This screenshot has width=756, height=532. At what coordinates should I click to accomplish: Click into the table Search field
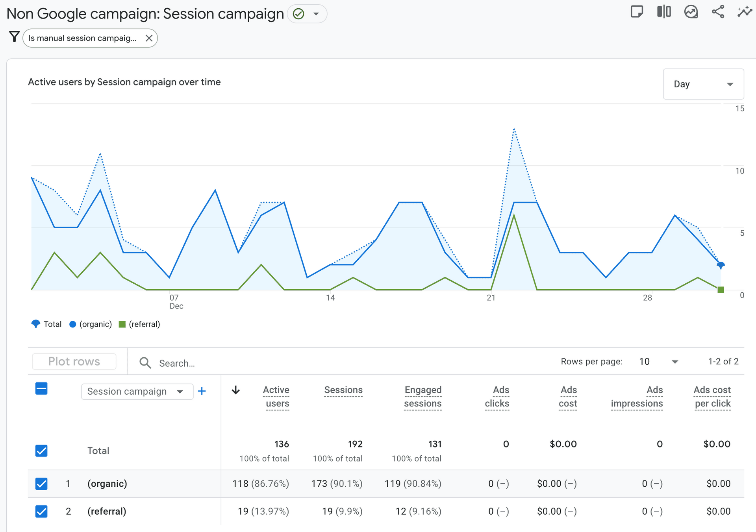(x=177, y=363)
